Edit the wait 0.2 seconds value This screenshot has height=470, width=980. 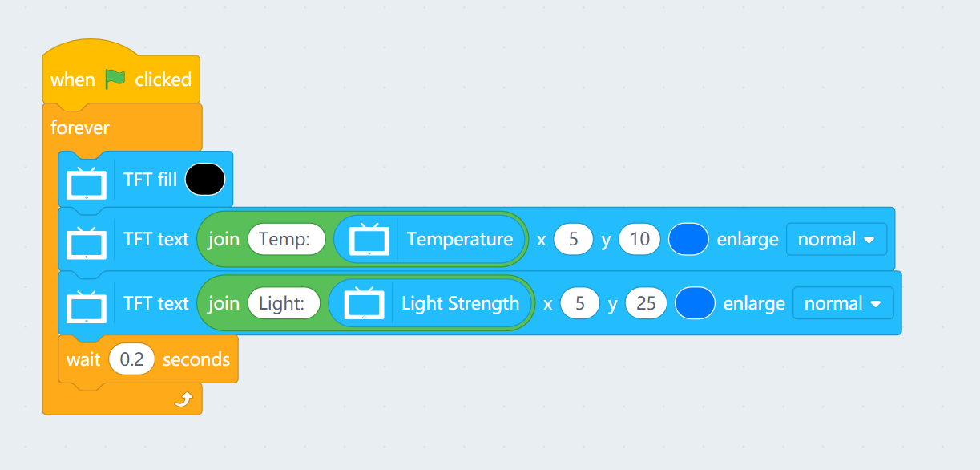point(131,359)
